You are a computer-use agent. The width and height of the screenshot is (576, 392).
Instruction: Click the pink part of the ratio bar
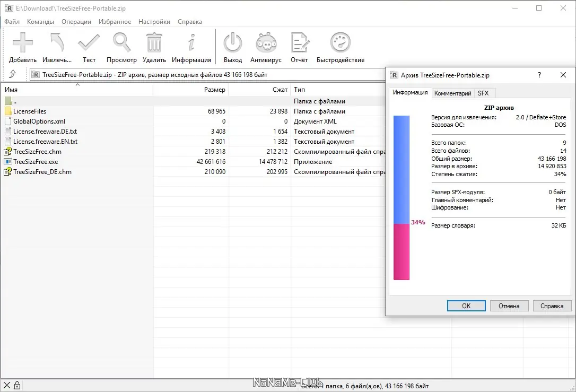point(401,251)
